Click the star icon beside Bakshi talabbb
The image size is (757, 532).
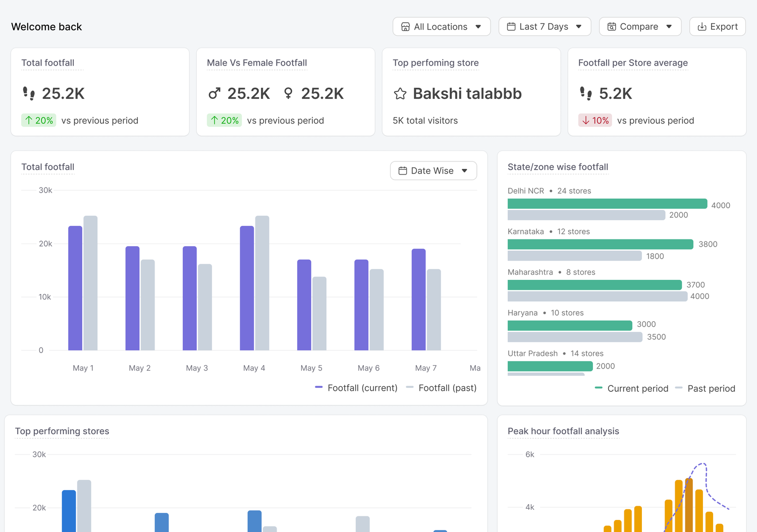400,94
